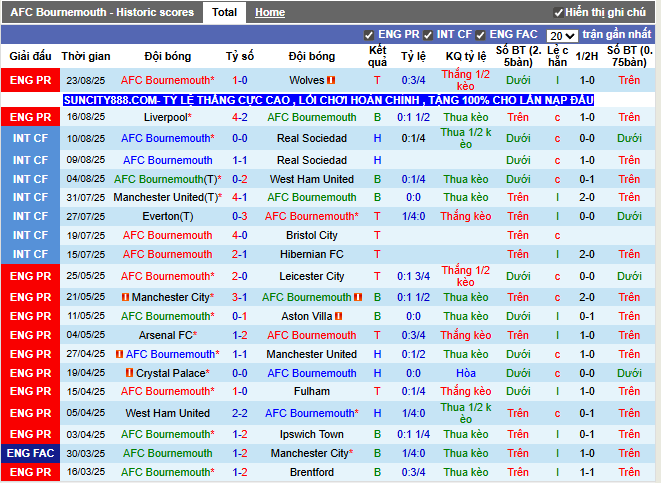
Task: Click INT CF label in 10/08/25 row
Action: click(30, 138)
